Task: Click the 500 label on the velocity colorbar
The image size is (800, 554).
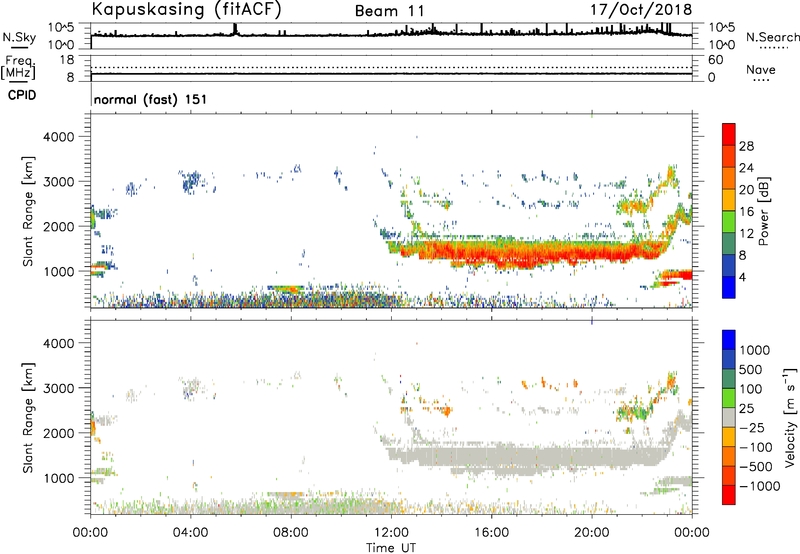Action: [751, 370]
